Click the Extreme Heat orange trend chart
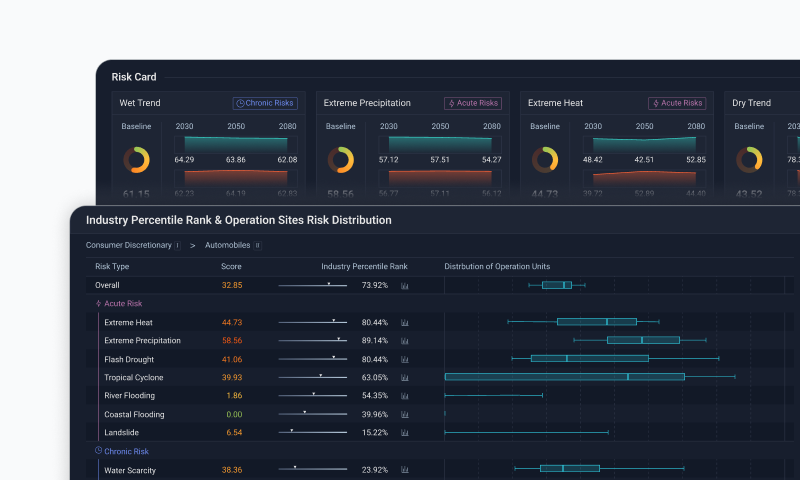The height and width of the screenshot is (480, 800). (644, 178)
